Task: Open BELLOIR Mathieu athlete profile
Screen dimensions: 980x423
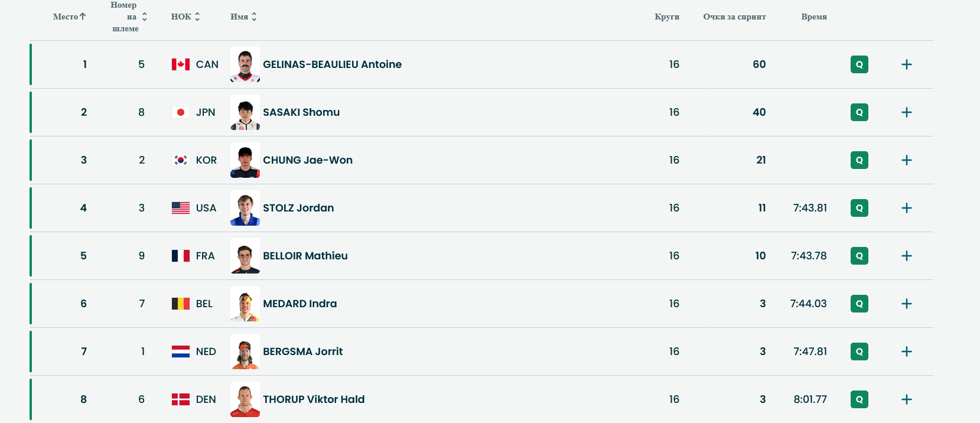Action: [305, 256]
